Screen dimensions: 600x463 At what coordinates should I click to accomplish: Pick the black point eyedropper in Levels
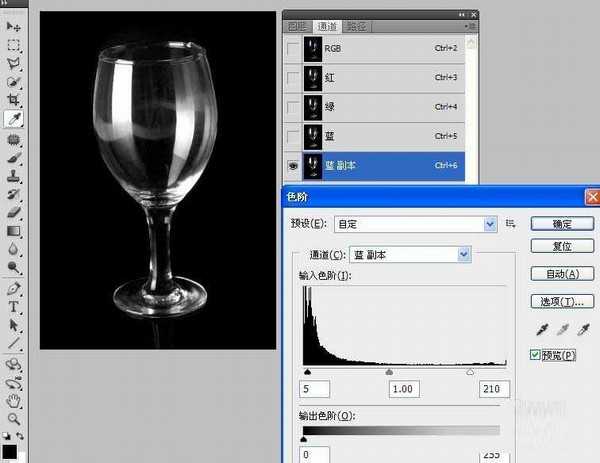pyautogui.click(x=540, y=330)
